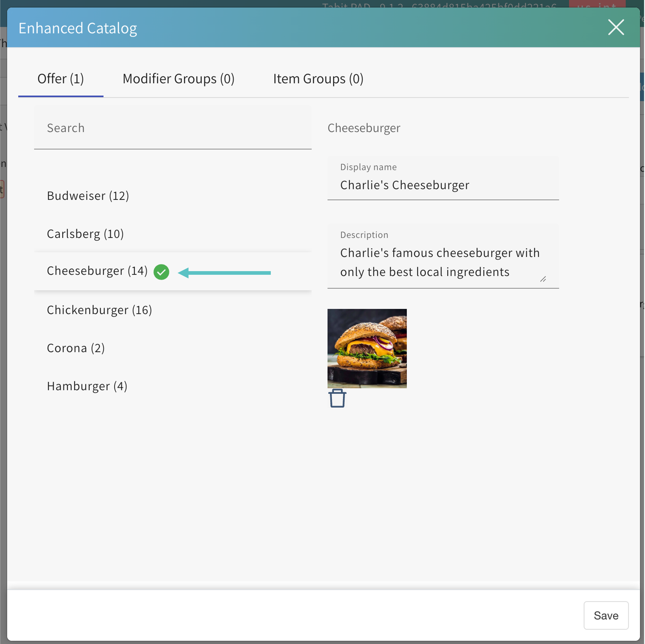Click the Cheeseburger heading above display name
This screenshot has height=644, width=645.
tap(363, 128)
